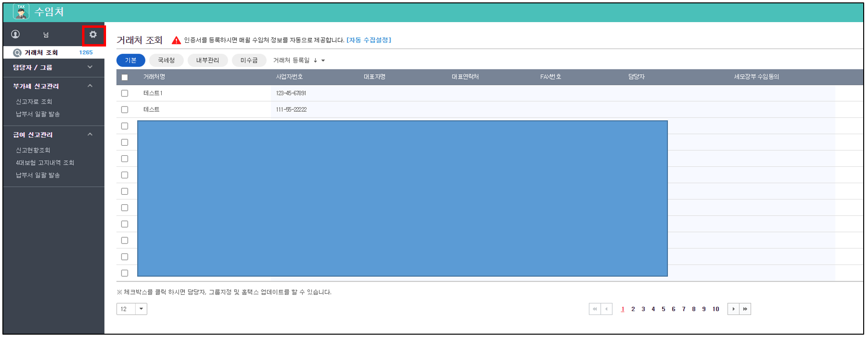Open 4대보험 고지내역 조회 in sidebar
Image resolution: width=868 pixels, height=338 pixels.
[x=45, y=163]
